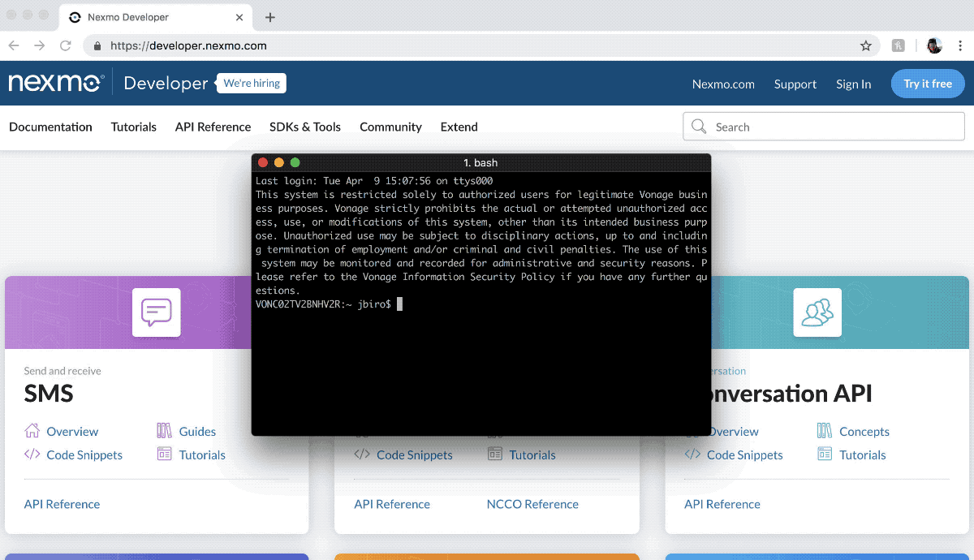This screenshot has width=974, height=560.
Task: Open the Nexmo.com link
Action: click(723, 84)
